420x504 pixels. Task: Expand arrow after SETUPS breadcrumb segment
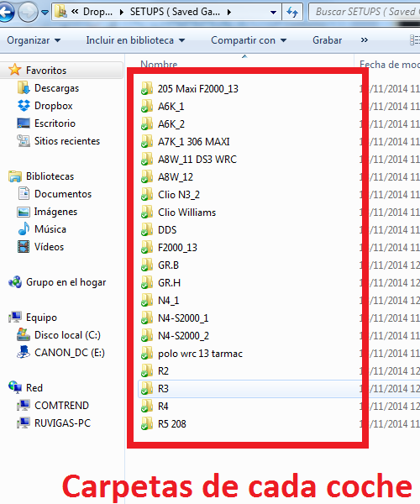click(229, 13)
